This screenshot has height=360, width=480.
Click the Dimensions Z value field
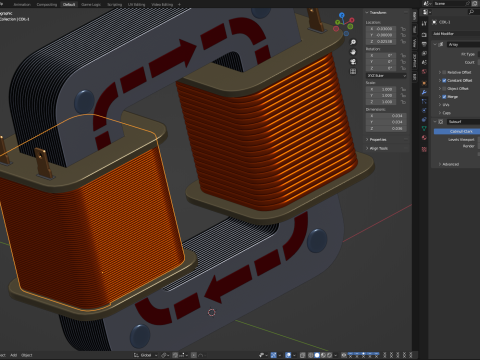tap(386, 128)
